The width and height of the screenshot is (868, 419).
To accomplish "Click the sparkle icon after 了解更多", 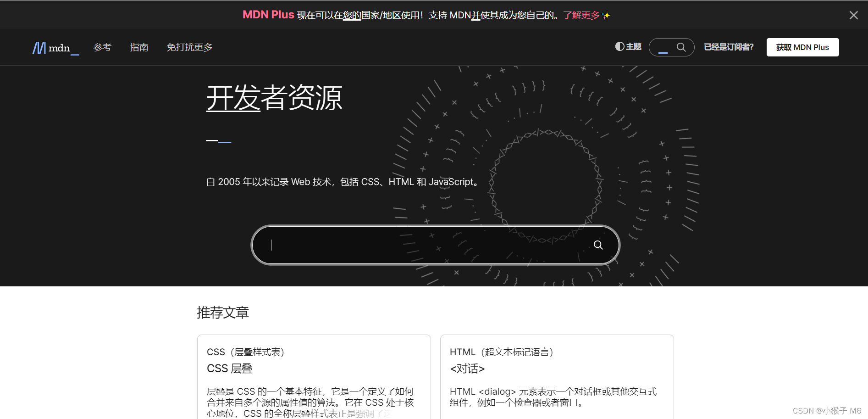I will pyautogui.click(x=606, y=16).
